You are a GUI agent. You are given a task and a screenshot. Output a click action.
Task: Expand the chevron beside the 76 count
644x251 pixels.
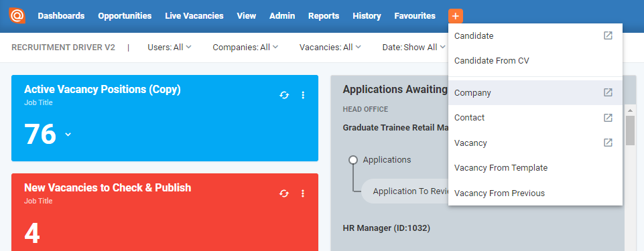[x=68, y=135]
